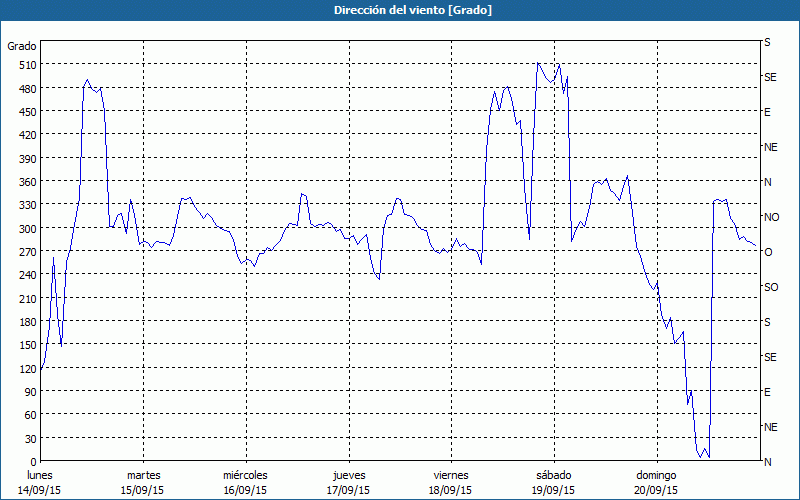Click the 'NO' compass label on right axis
This screenshot has height=500, width=800.
coord(771,217)
